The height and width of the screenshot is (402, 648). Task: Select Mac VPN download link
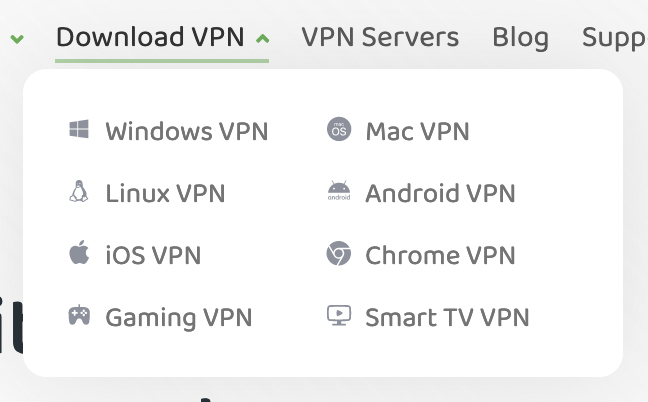(417, 131)
